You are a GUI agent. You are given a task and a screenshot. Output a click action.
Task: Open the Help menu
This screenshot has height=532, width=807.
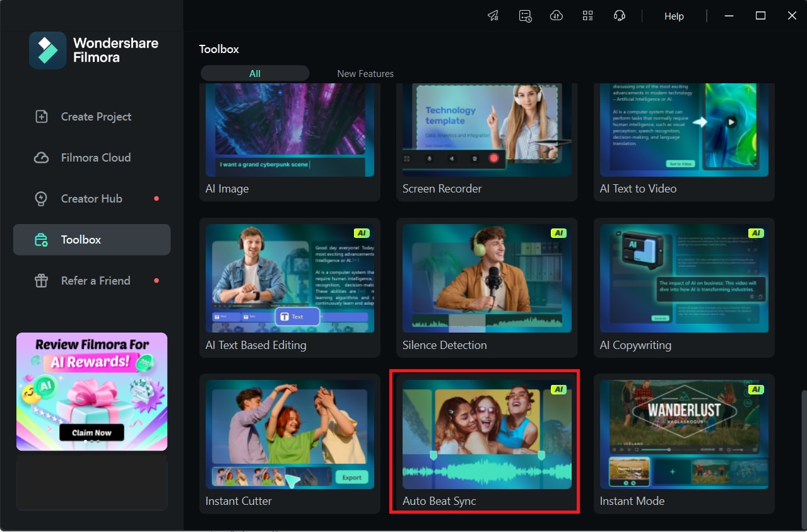pyautogui.click(x=674, y=16)
